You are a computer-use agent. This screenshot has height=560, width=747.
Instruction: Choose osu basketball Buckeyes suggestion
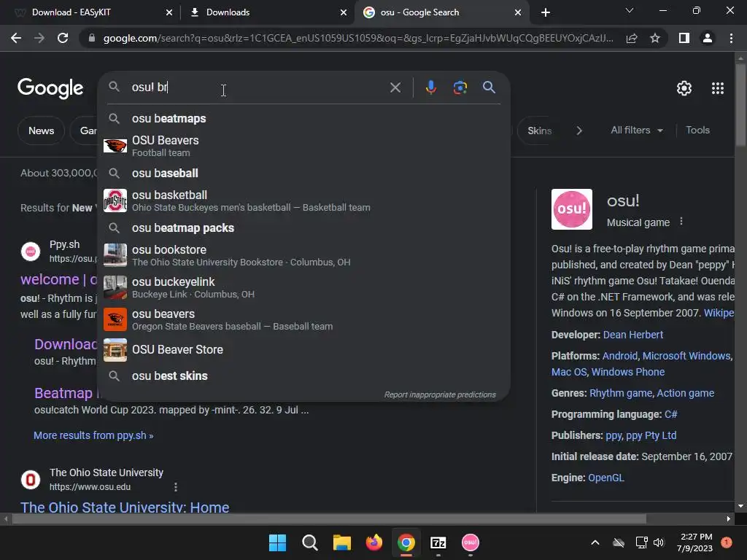[x=304, y=201]
